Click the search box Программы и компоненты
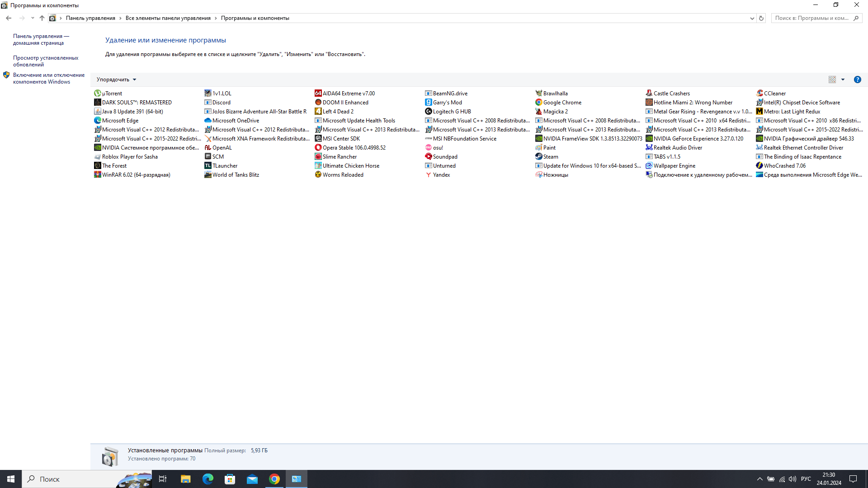868x488 pixels. (x=816, y=18)
